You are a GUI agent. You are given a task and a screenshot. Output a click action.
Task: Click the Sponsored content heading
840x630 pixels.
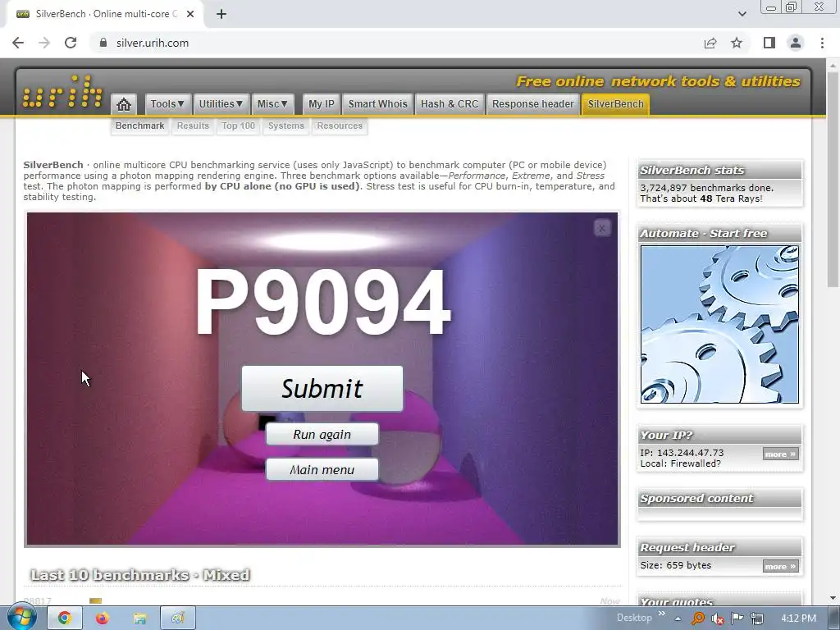click(696, 498)
